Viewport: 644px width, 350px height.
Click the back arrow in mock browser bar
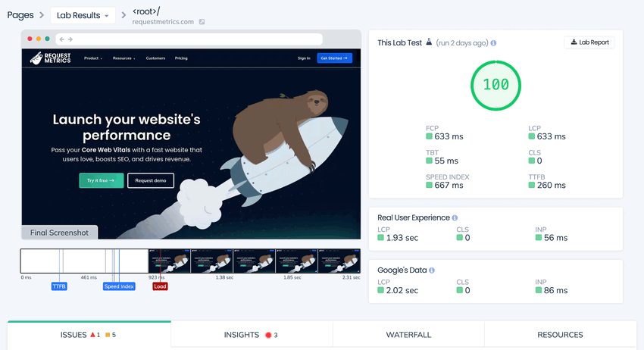coord(61,39)
